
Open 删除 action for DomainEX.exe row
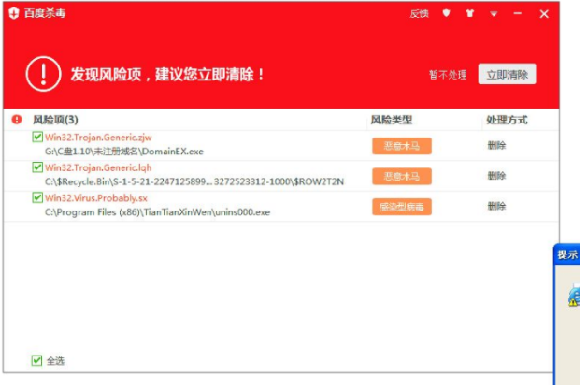coord(496,145)
